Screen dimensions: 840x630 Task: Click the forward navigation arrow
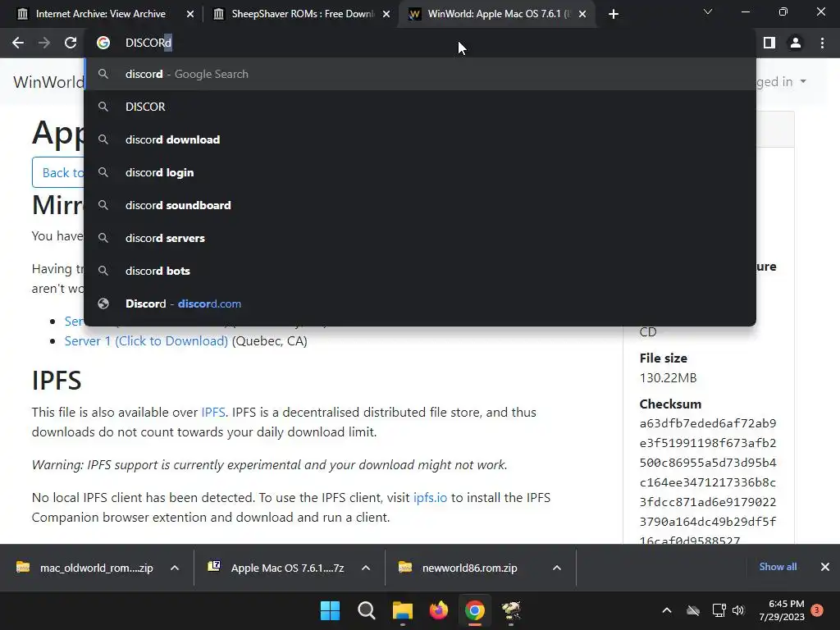tap(44, 43)
